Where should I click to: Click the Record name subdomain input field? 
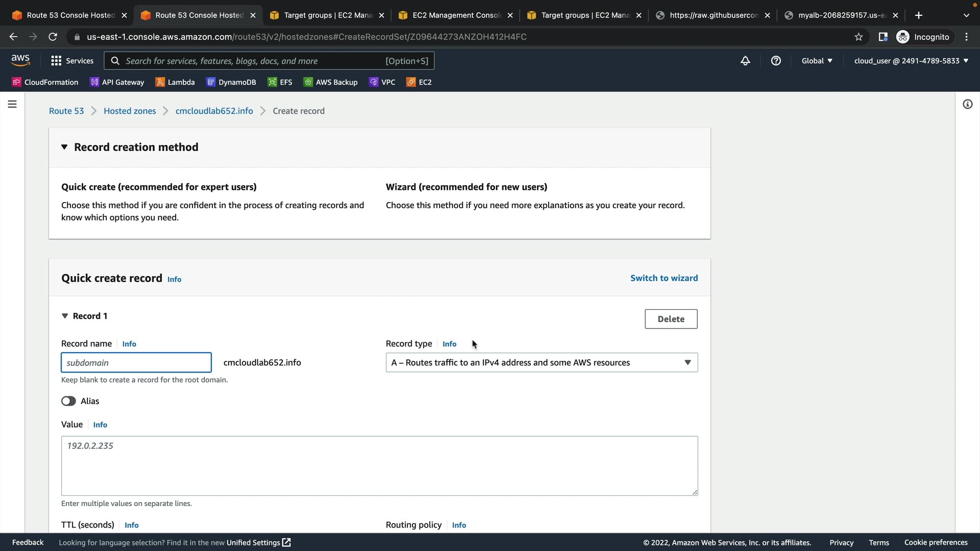click(136, 363)
